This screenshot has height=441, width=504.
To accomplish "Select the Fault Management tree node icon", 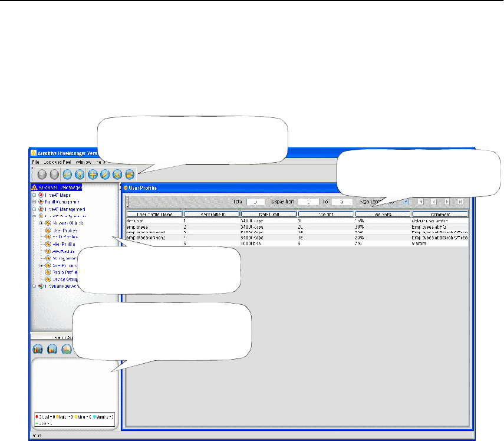I will pyautogui.click(x=41, y=202).
